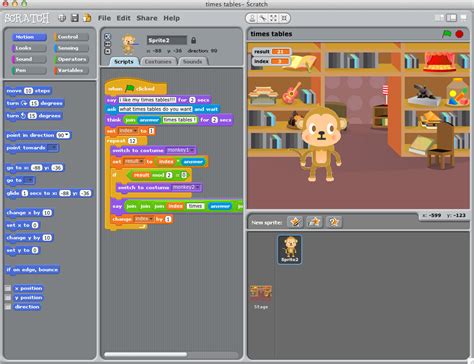Click the repeat 12 count field
This screenshot has height=364, width=474.
coord(132,141)
